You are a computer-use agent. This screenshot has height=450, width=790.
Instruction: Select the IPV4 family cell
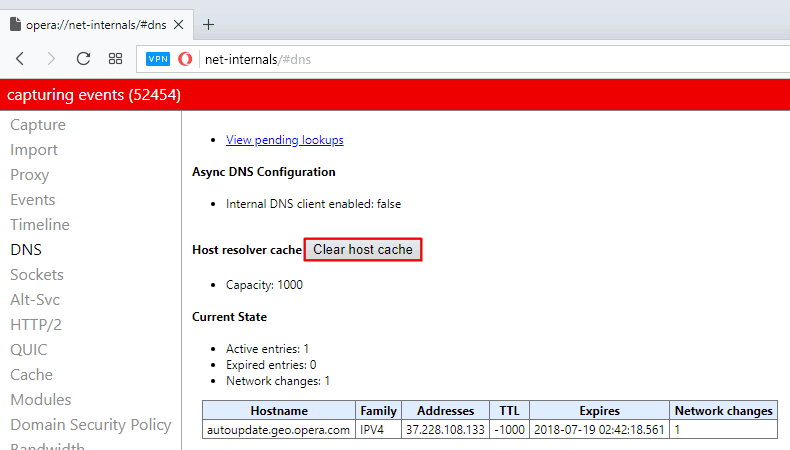point(378,430)
